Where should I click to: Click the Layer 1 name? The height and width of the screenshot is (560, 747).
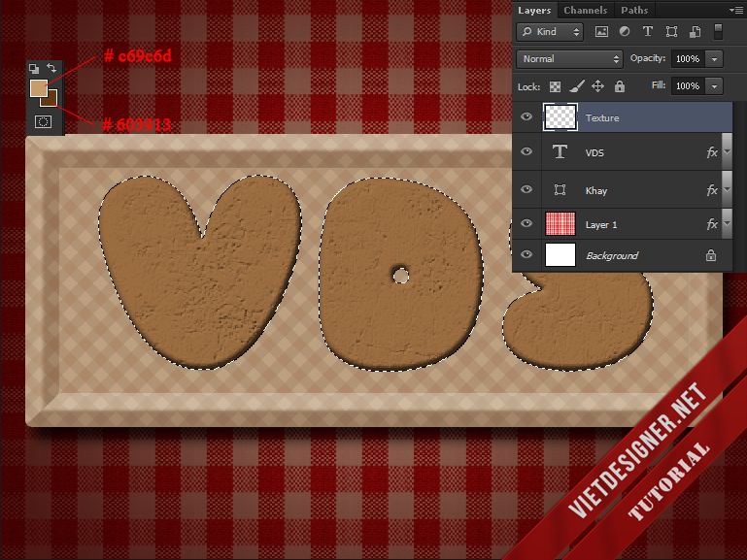601,224
